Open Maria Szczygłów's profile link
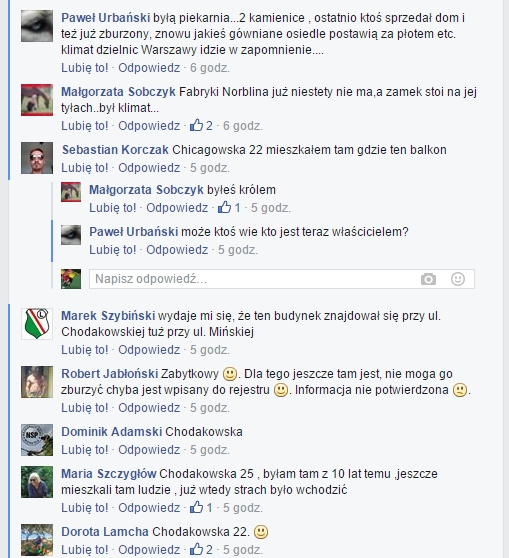This screenshot has width=509, height=558. [109, 474]
